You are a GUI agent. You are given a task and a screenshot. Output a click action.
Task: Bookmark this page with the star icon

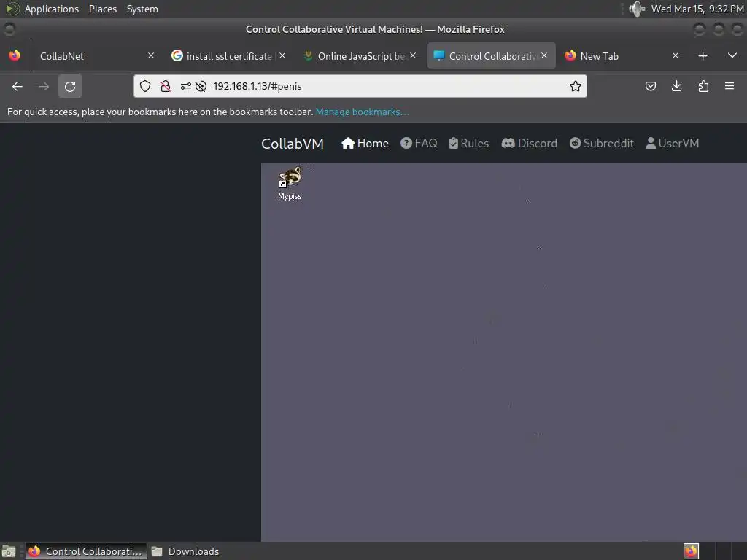(x=576, y=86)
